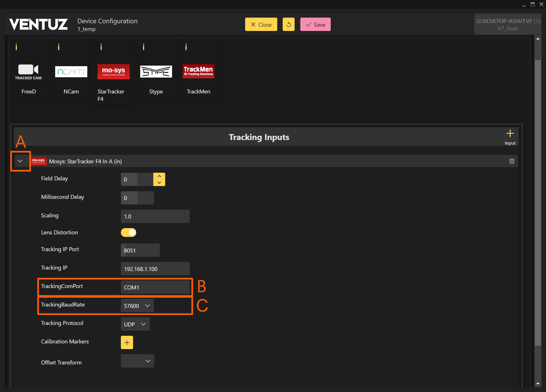Add a new tracking Input with plus icon
The width and height of the screenshot is (546, 392).
pos(510,134)
